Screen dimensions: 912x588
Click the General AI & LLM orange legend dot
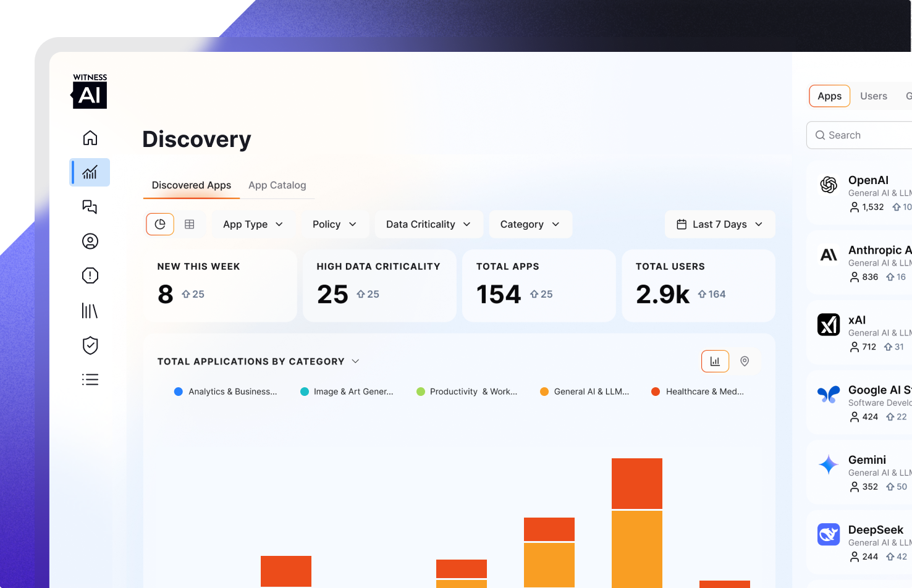click(x=544, y=392)
